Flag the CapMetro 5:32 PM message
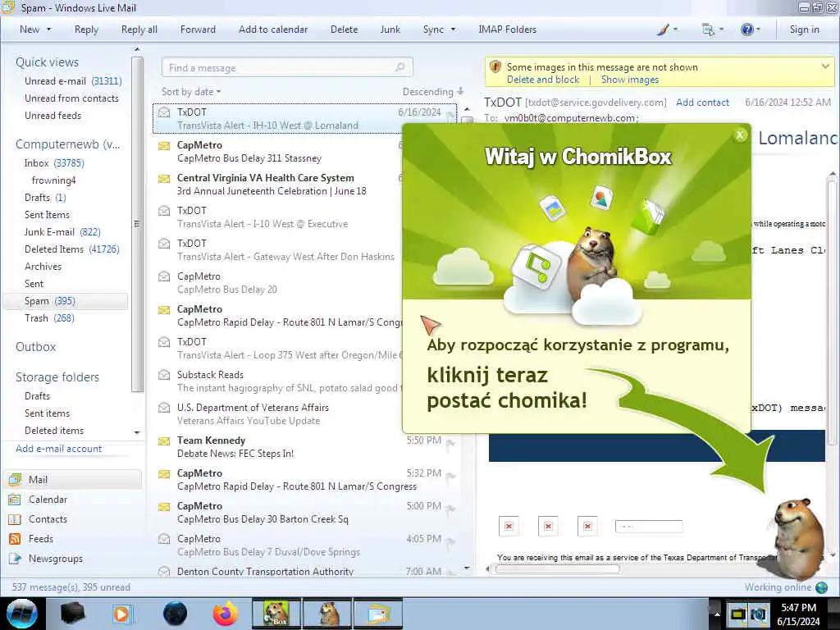The image size is (840, 630). (450, 476)
